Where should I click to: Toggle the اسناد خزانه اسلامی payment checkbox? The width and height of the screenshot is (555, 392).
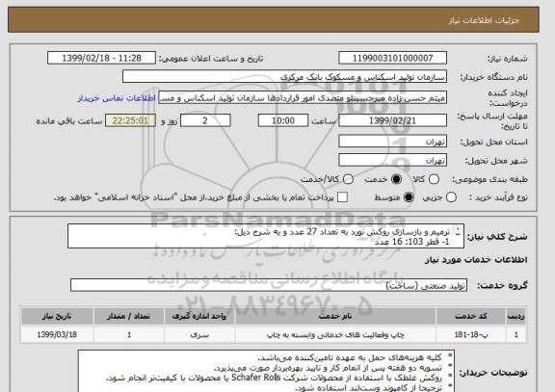[x=342, y=197]
